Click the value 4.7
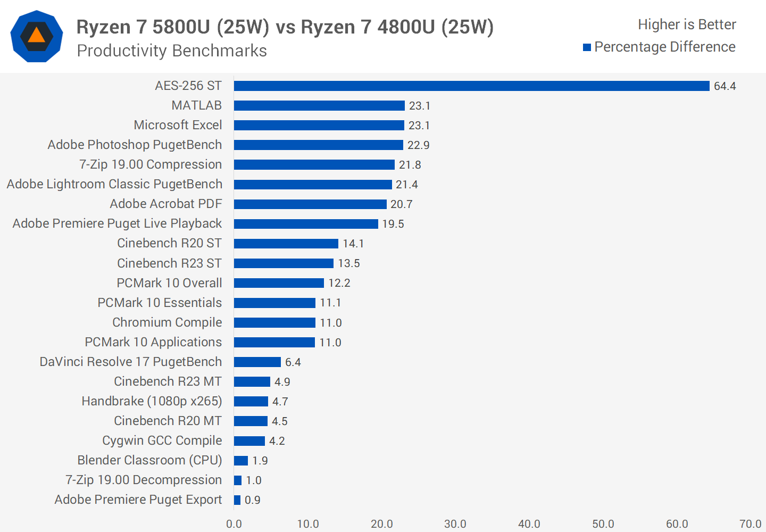The width and height of the screenshot is (766, 532). (x=280, y=402)
